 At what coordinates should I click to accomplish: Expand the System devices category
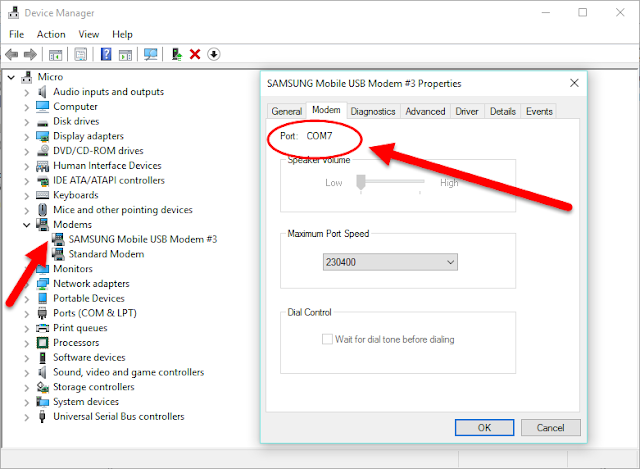[27, 402]
